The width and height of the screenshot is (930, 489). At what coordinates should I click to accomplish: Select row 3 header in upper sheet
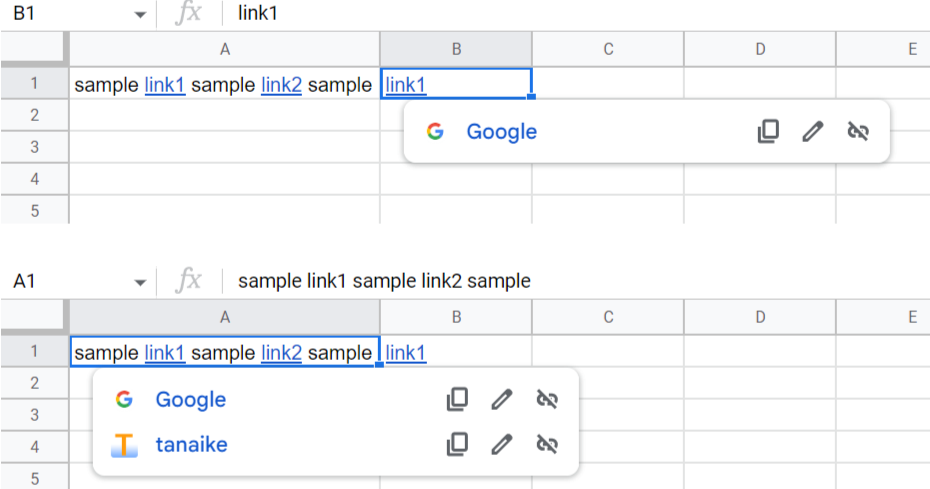pyautogui.click(x=34, y=147)
